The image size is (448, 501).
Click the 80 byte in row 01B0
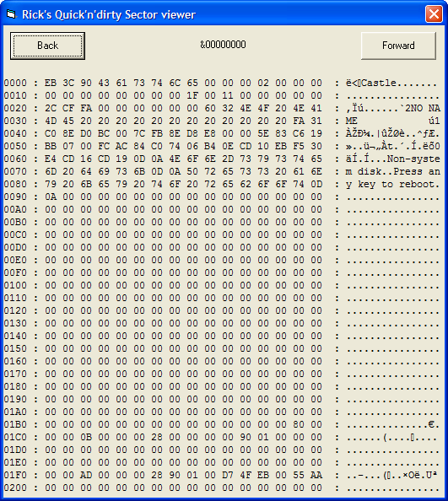(299, 424)
